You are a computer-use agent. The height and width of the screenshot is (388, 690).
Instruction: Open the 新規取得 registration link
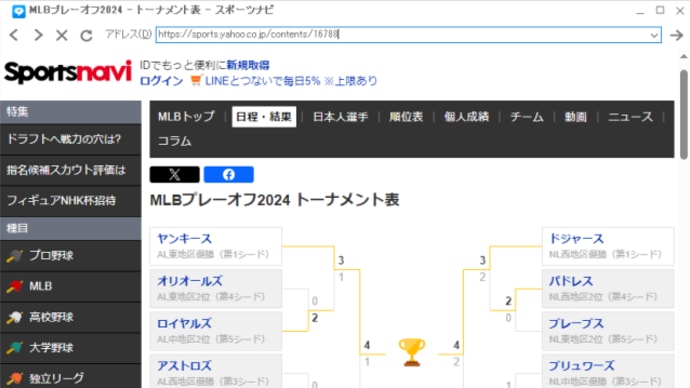(x=248, y=65)
